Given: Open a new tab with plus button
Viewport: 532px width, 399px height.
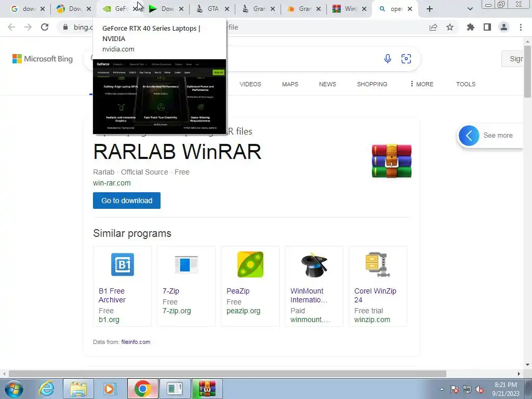Looking at the screenshot, I should 430,9.
